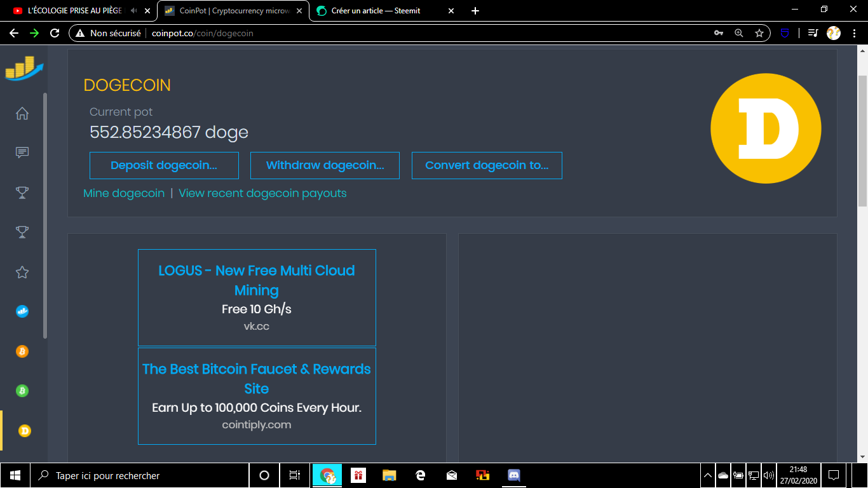The width and height of the screenshot is (868, 488).
Task: Select the yellow Dogecoin sidebar icon
Action: (x=25, y=431)
